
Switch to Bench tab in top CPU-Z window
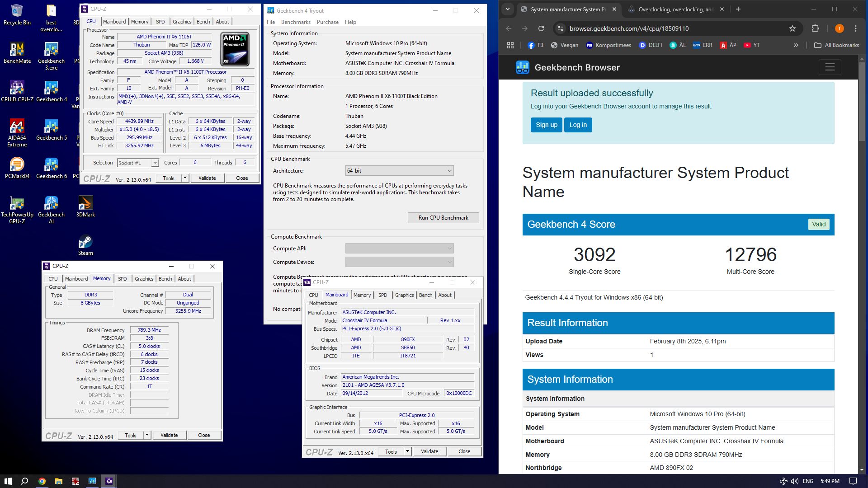click(203, 22)
